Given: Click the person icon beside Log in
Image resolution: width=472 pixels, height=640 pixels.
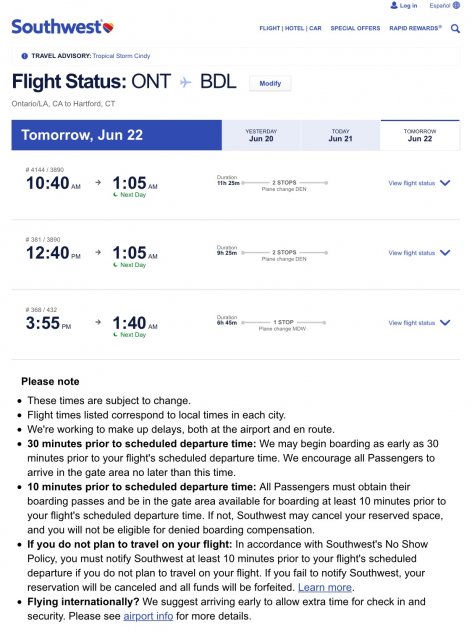Looking at the screenshot, I should point(394,5).
